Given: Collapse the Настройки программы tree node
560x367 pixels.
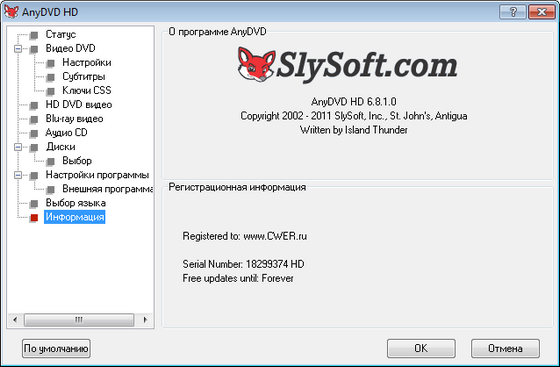Looking at the screenshot, I should click(x=18, y=175).
